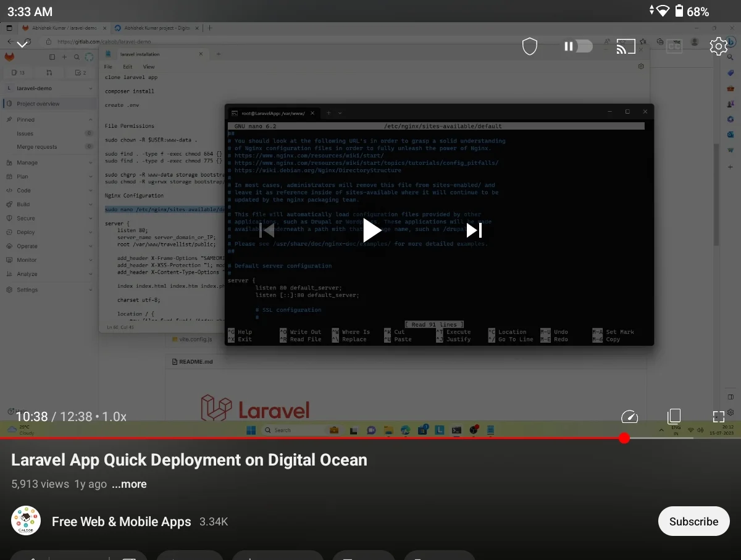Toggle the autoplay switch off
Screen dimensions: 741x560
pos(578,46)
